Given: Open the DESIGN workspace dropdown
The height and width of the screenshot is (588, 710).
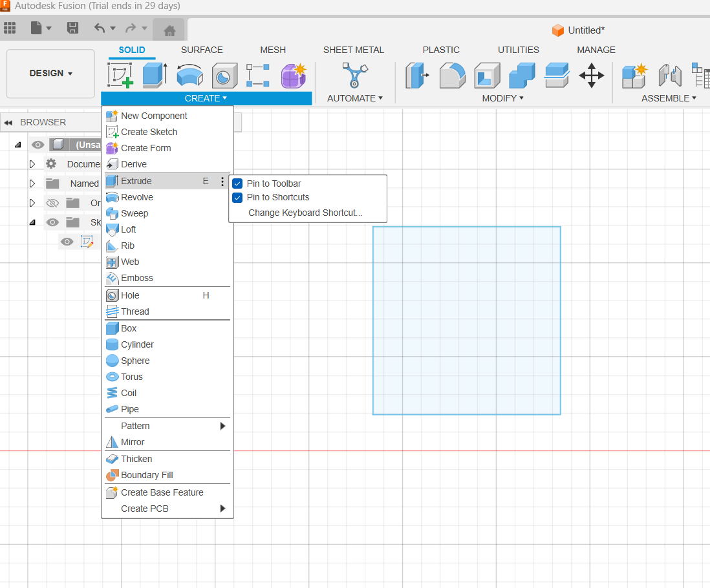Looking at the screenshot, I should pyautogui.click(x=50, y=73).
